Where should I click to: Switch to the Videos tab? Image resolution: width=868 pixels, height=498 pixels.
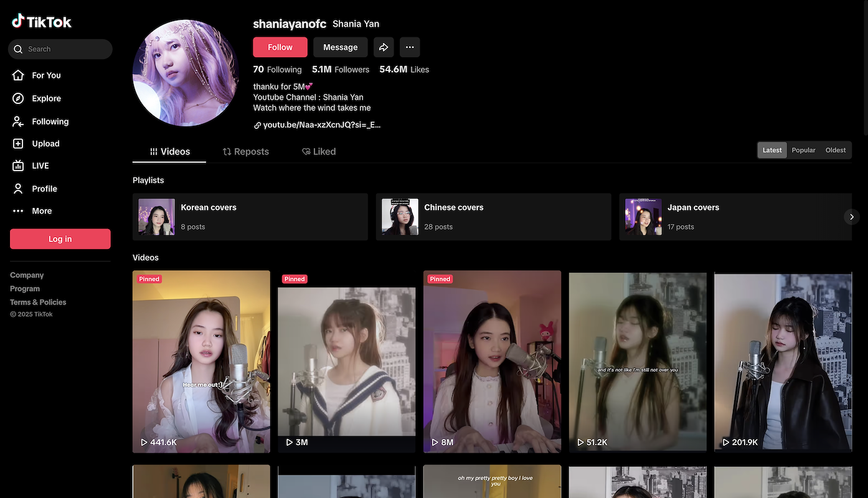[x=169, y=152]
